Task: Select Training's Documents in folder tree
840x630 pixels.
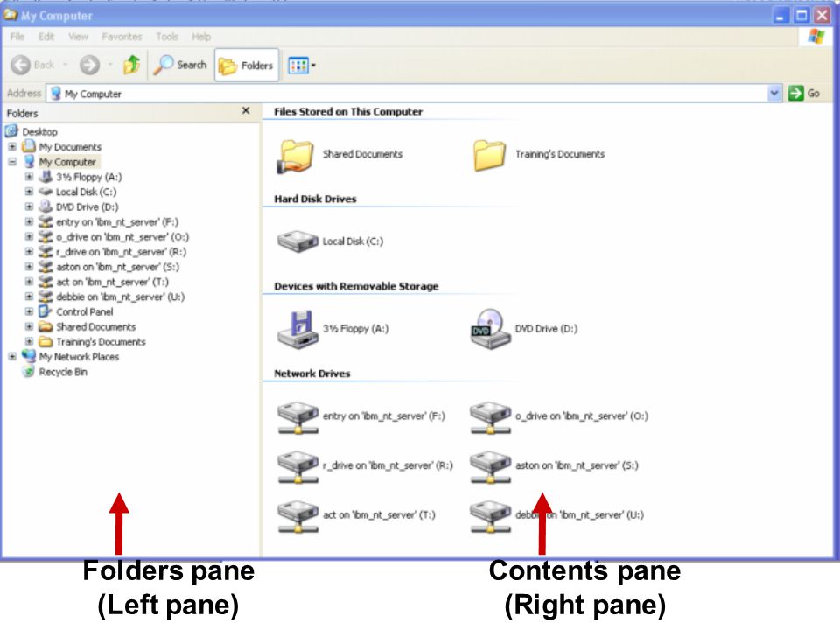Action: coord(101,342)
